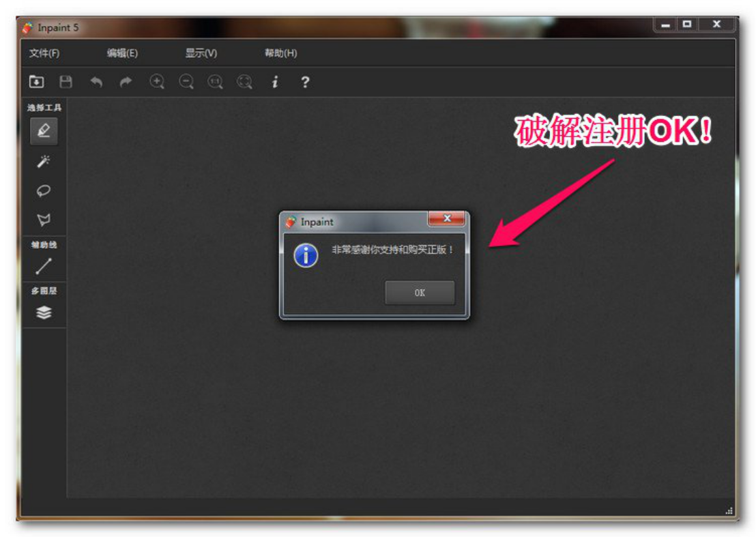The height and width of the screenshot is (537, 756).
Task: Minimize the Inpaint 5 window
Action: coord(665,25)
